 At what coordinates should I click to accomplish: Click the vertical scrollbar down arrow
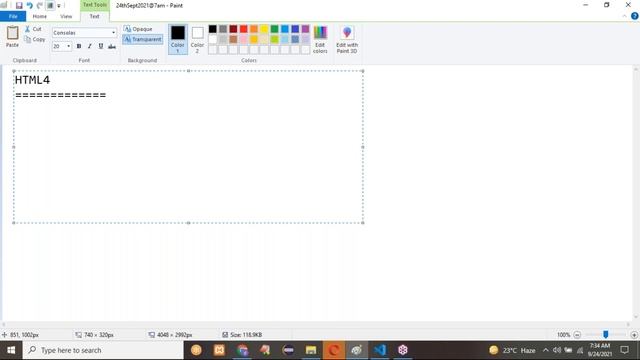[636, 317]
